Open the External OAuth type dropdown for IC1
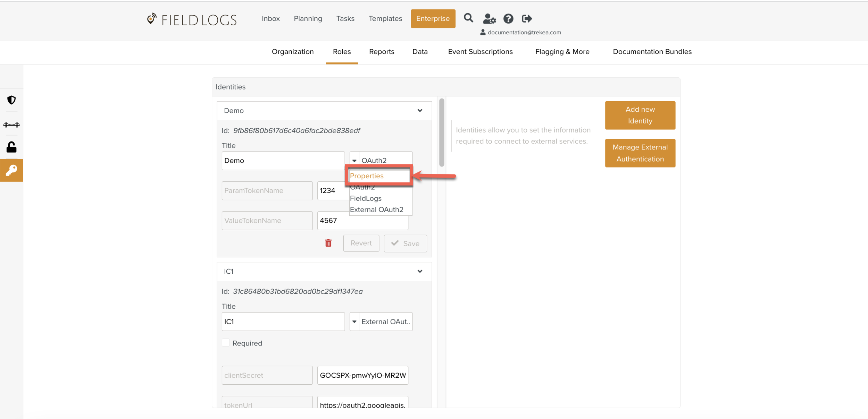The image size is (868, 419). pos(381,322)
